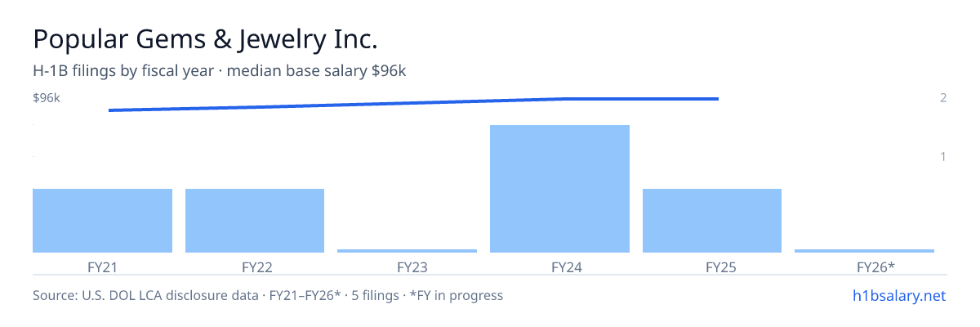Click the FY22 filings bar
The width and height of the screenshot is (980, 327).
[x=255, y=221]
